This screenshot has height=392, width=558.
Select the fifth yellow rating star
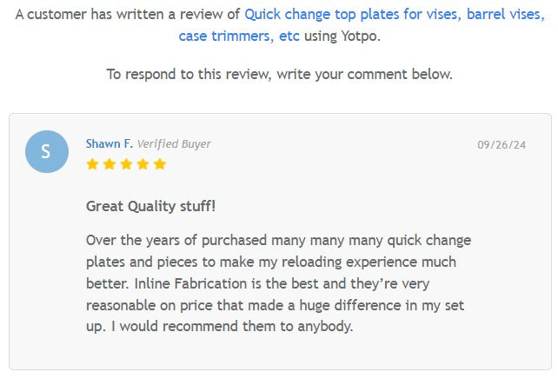click(x=159, y=164)
